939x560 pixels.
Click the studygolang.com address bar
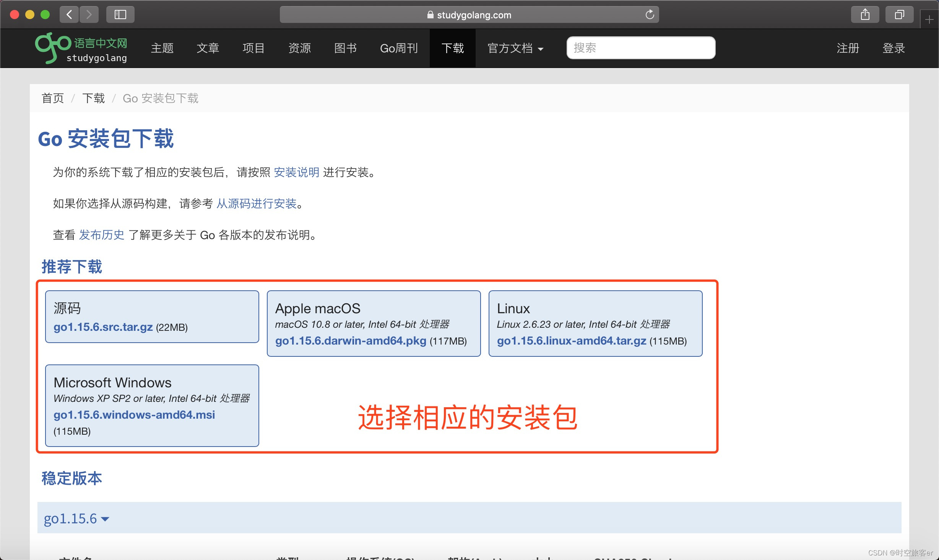point(469,15)
